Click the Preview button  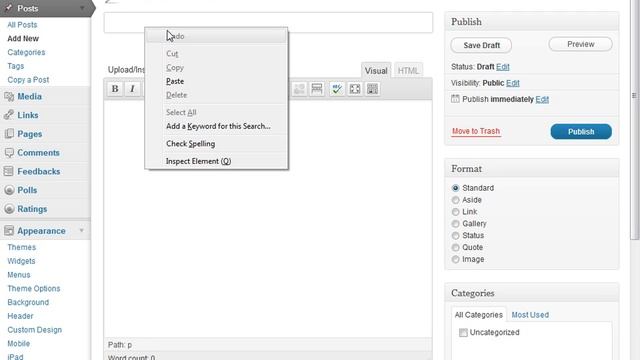coord(580,44)
